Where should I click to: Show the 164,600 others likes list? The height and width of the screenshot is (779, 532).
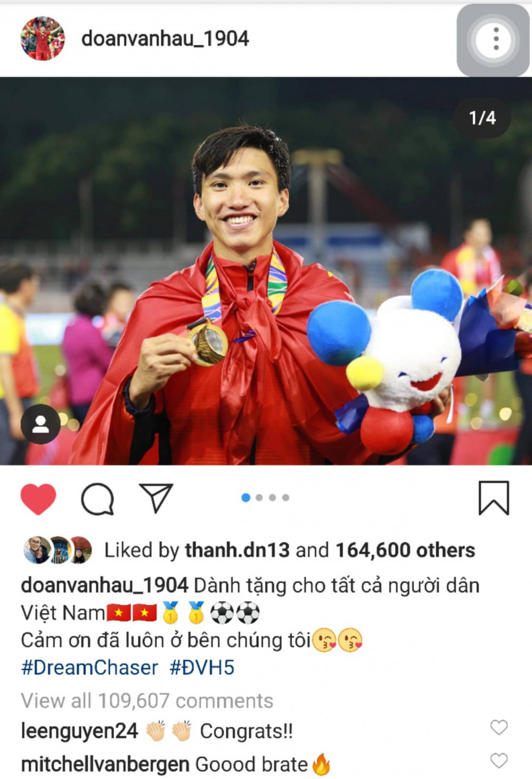pos(405,550)
